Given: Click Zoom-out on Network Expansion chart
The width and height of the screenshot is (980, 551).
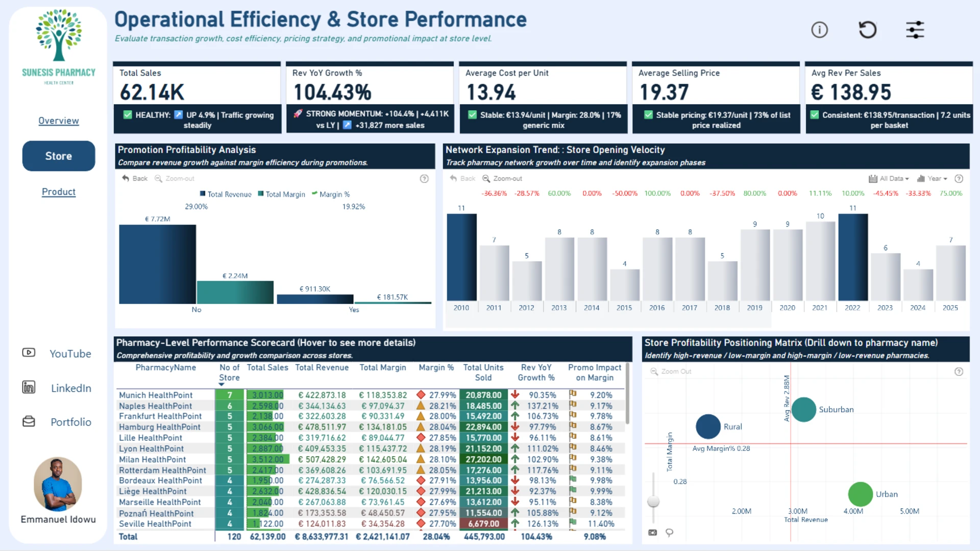Looking at the screenshot, I should point(502,179).
